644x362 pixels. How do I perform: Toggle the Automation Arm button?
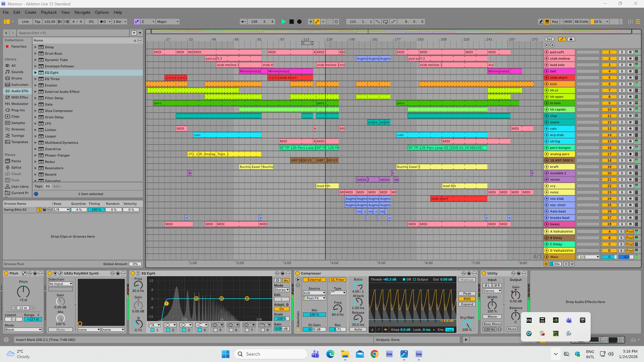coord(317,22)
